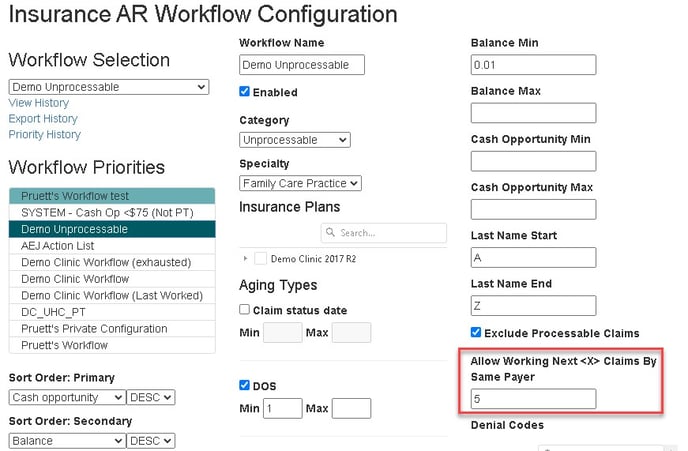This screenshot has height=451, width=688.
Task: Open the Specialty dropdown
Action: 300,183
